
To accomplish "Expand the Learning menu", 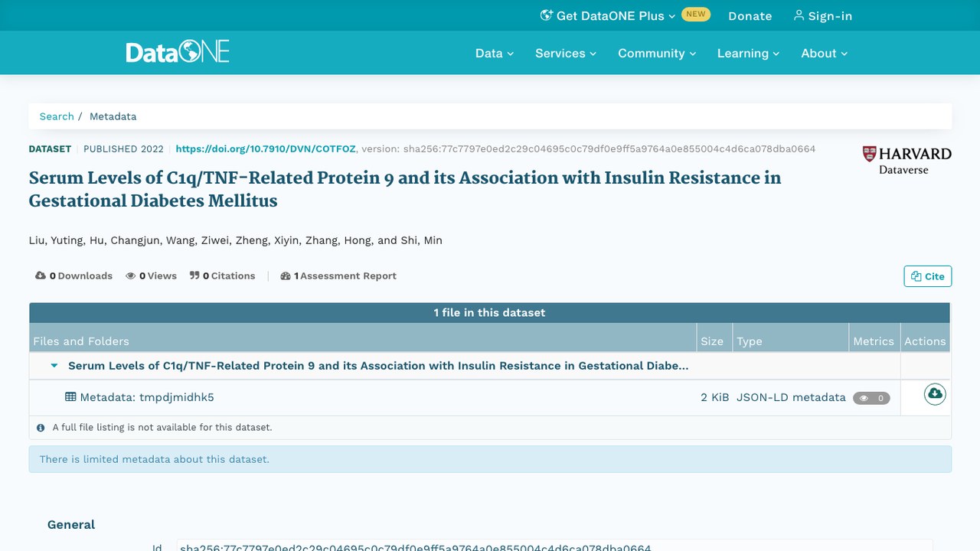I will pyautogui.click(x=748, y=54).
